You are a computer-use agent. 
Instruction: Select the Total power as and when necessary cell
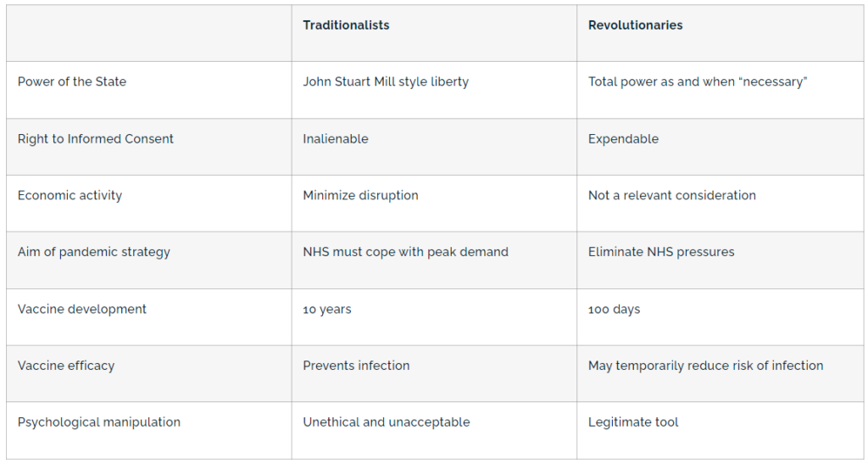(x=698, y=82)
